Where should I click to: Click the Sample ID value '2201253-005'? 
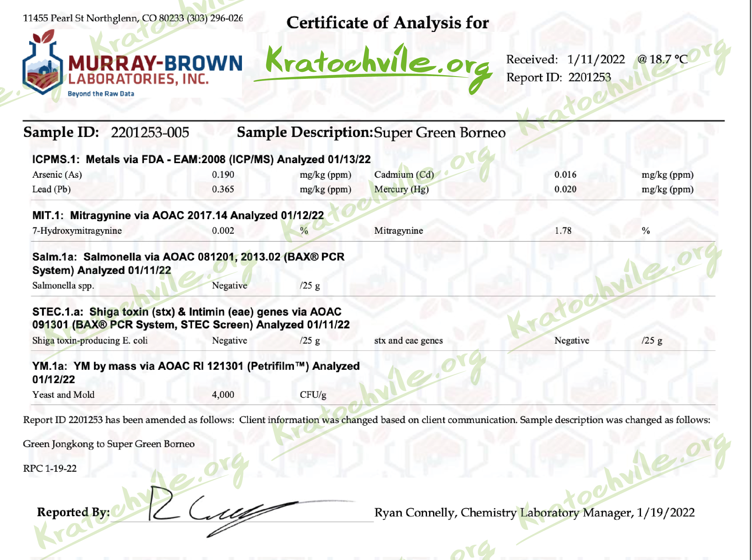150,132
